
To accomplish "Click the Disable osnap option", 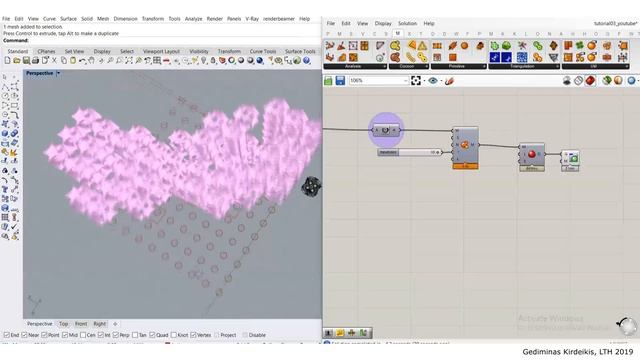I will 253,335.
